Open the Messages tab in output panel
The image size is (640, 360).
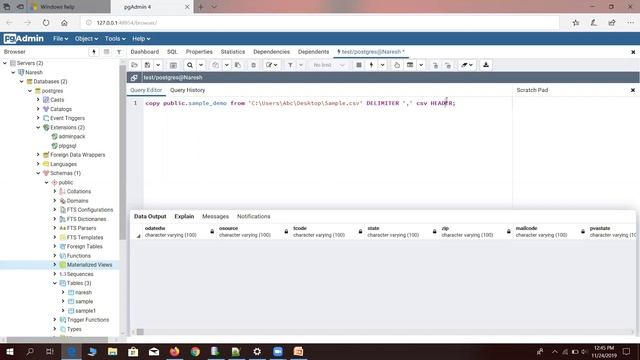(x=216, y=216)
